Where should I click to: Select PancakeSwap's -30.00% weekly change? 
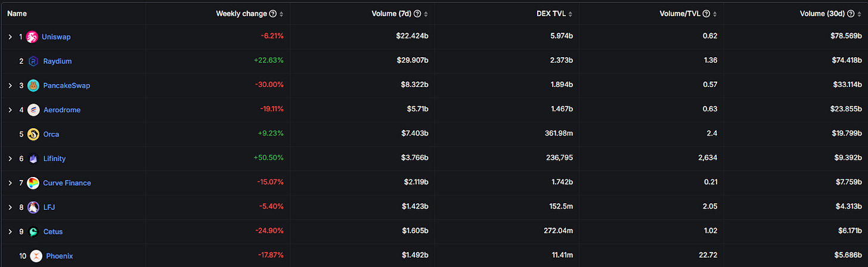(x=269, y=86)
